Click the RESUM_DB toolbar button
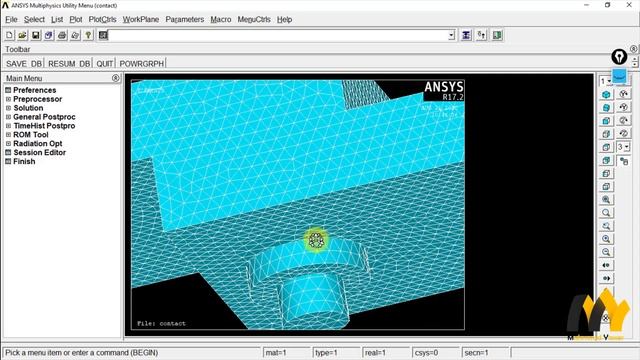This screenshot has height=360, width=640. click(69, 64)
